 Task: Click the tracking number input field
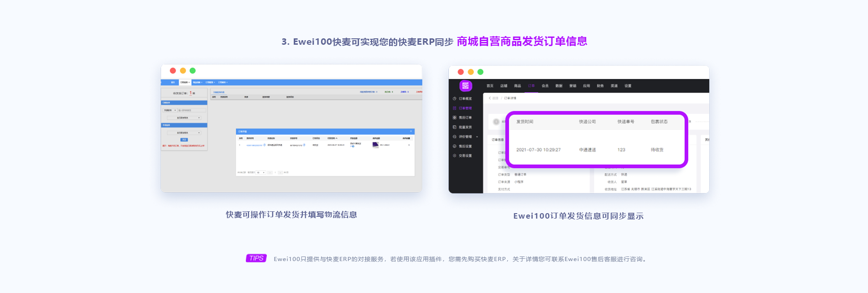192,110
